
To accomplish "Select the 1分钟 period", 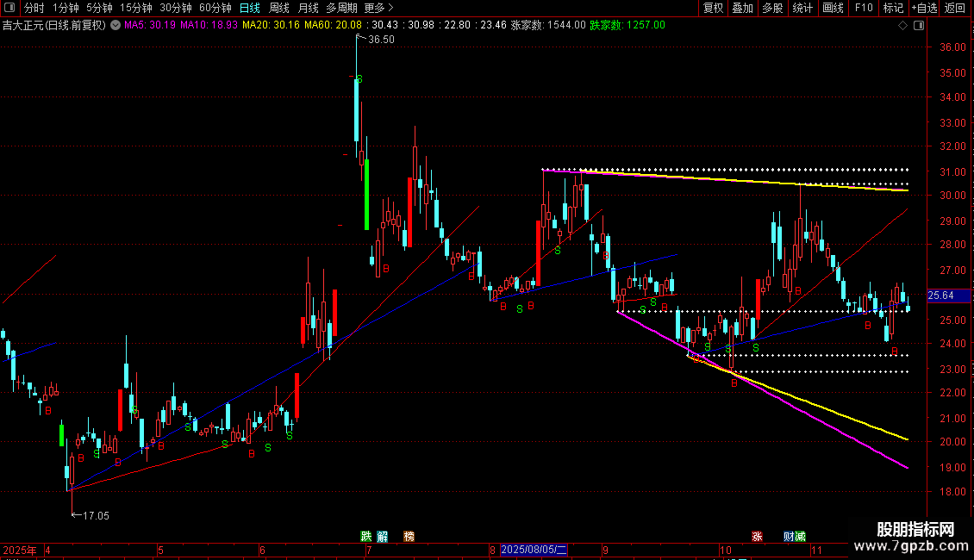I will (66, 8).
